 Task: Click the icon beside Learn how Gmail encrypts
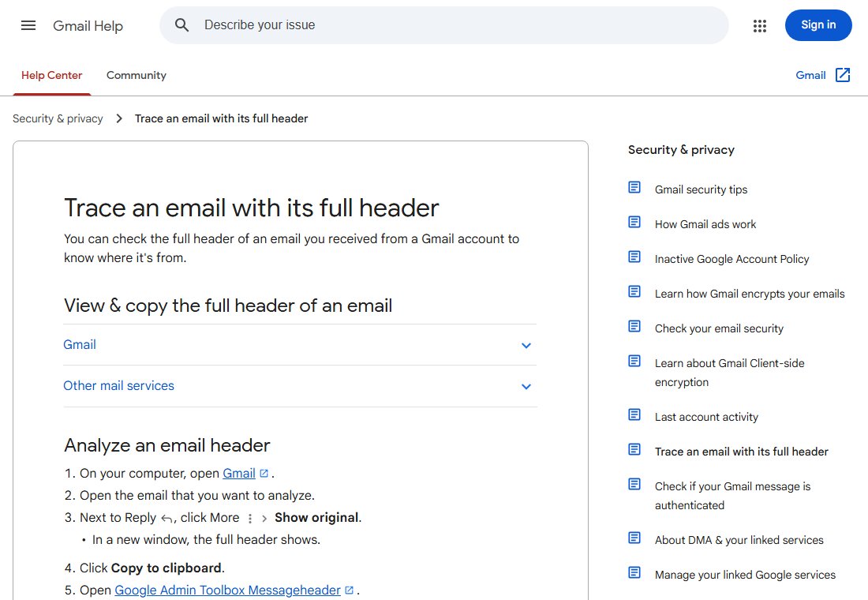(634, 291)
